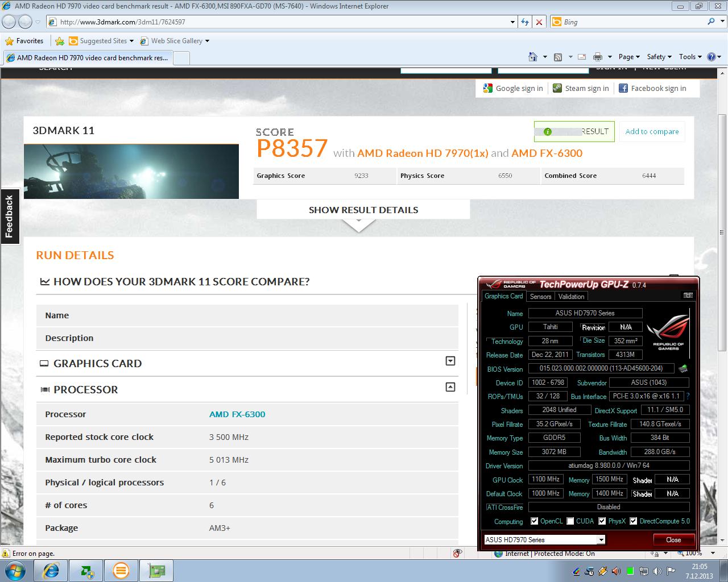Click the green square tray icon
Image resolution: width=728 pixels, height=582 pixels.
(x=630, y=571)
